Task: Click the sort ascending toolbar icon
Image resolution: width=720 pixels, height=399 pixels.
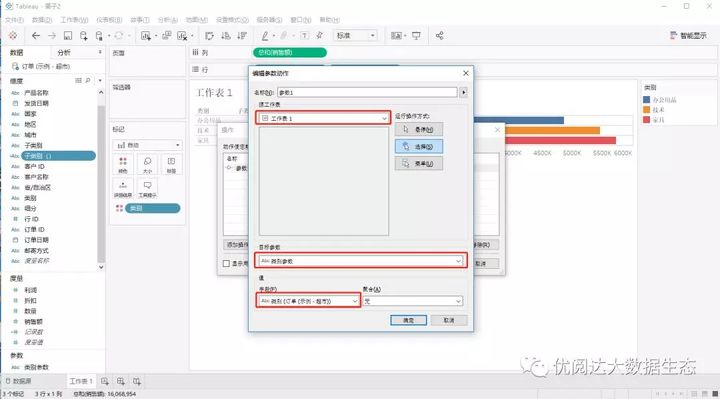Action: click(x=225, y=35)
